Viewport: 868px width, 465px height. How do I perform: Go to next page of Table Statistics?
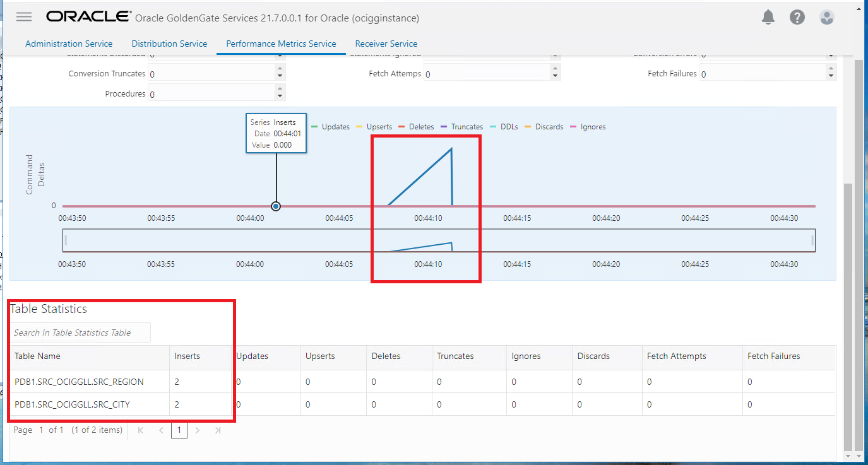pos(198,430)
